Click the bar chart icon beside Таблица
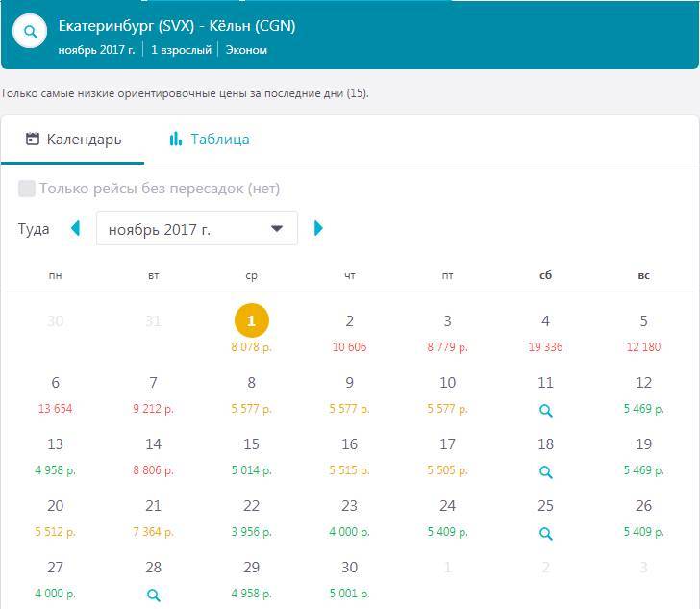Image resolution: width=700 pixels, height=609 pixels. pyautogui.click(x=175, y=139)
